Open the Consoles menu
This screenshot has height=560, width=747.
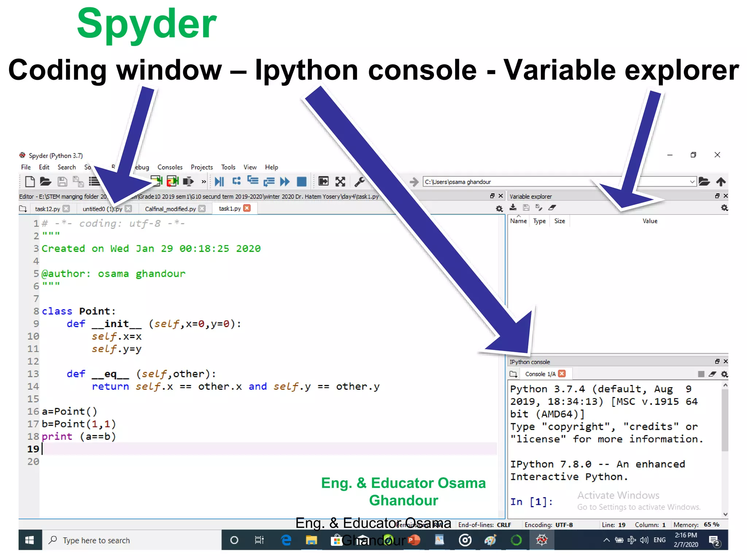click(170, 167)
